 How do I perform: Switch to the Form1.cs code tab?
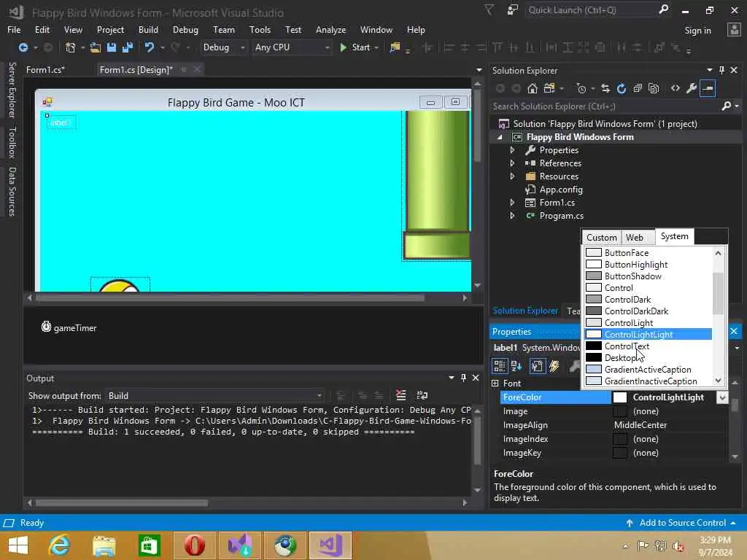45,69
